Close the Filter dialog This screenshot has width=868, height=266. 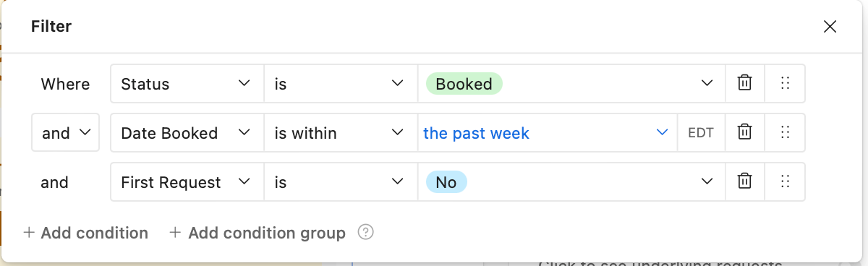830,27
